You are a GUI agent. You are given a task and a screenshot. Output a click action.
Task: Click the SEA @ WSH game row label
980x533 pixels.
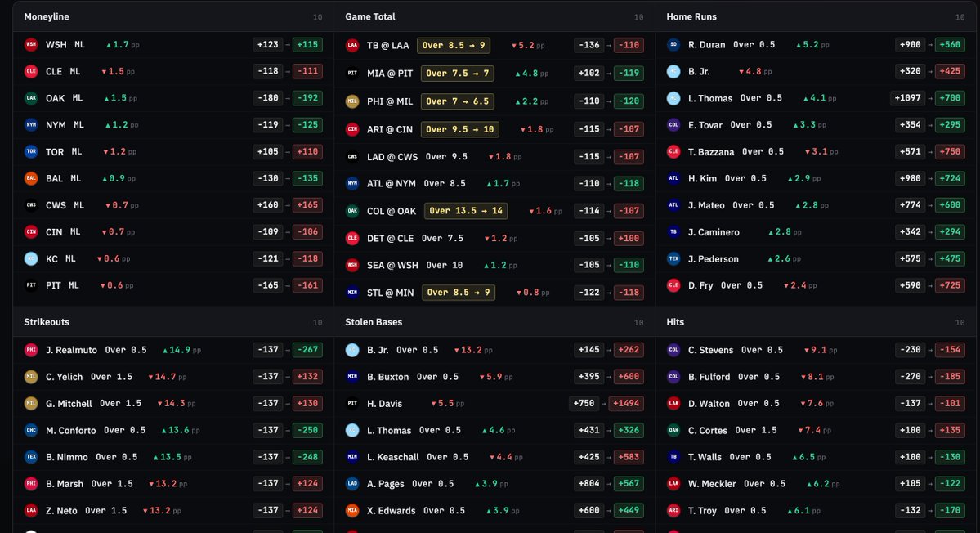point(392,265)
